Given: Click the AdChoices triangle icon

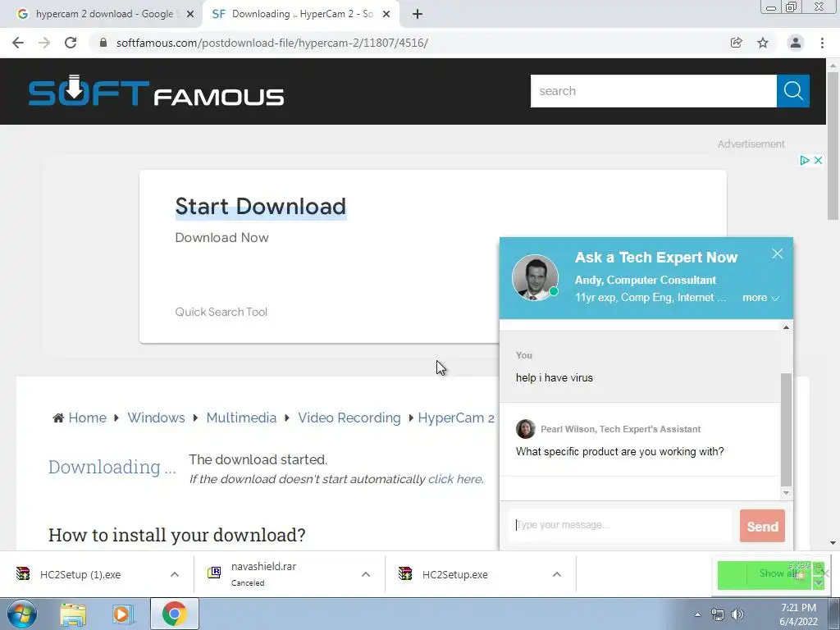Looking at the screenshot, I should [x=804, y=160].
